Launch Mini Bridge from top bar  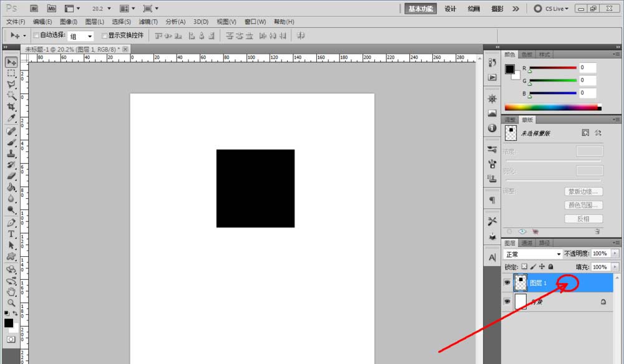[x=52, y=8]
